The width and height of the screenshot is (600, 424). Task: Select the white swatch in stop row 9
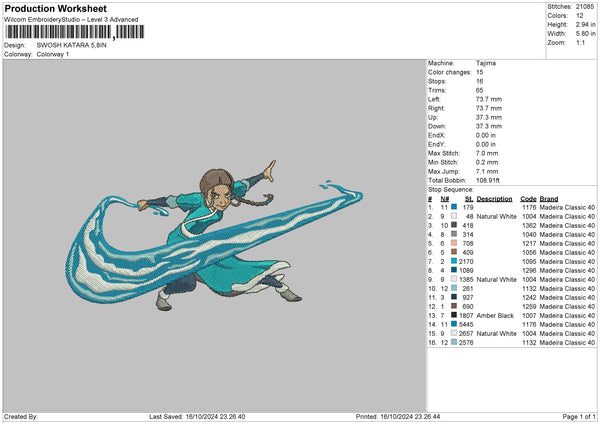[x=454, y=279]
